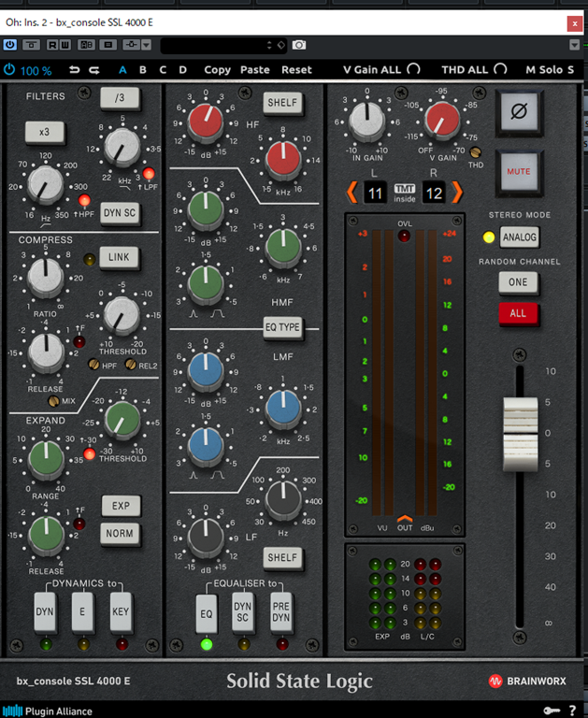588x718 pixels.
Task: Click the host bypass effect icon
Action: (x=31, y=45)
